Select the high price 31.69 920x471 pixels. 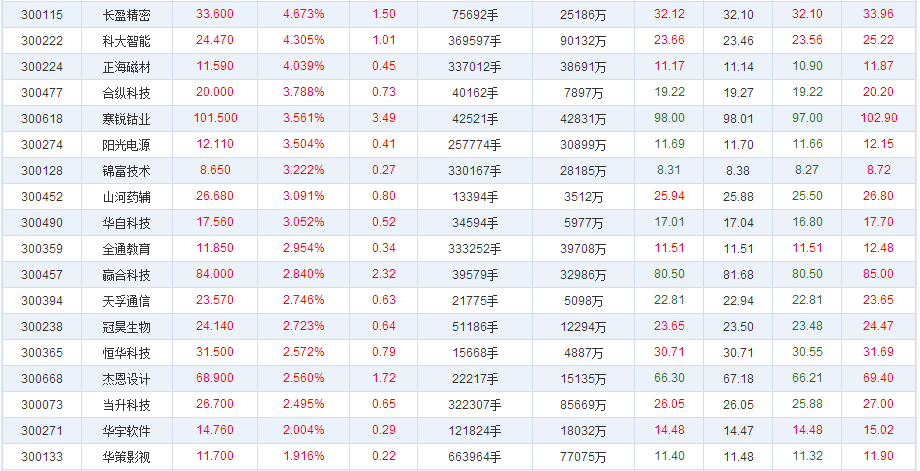(878, 351)
